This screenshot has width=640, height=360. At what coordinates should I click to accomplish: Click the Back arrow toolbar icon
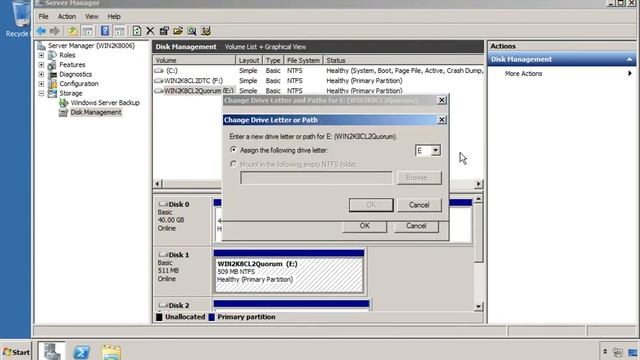(x=41, y=31)
